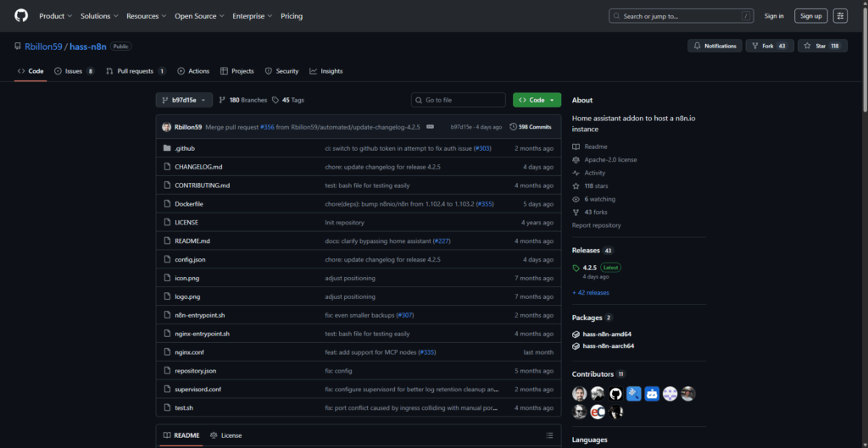Open the first contributor avatar

pyautogui.click(x=579, y=394)
